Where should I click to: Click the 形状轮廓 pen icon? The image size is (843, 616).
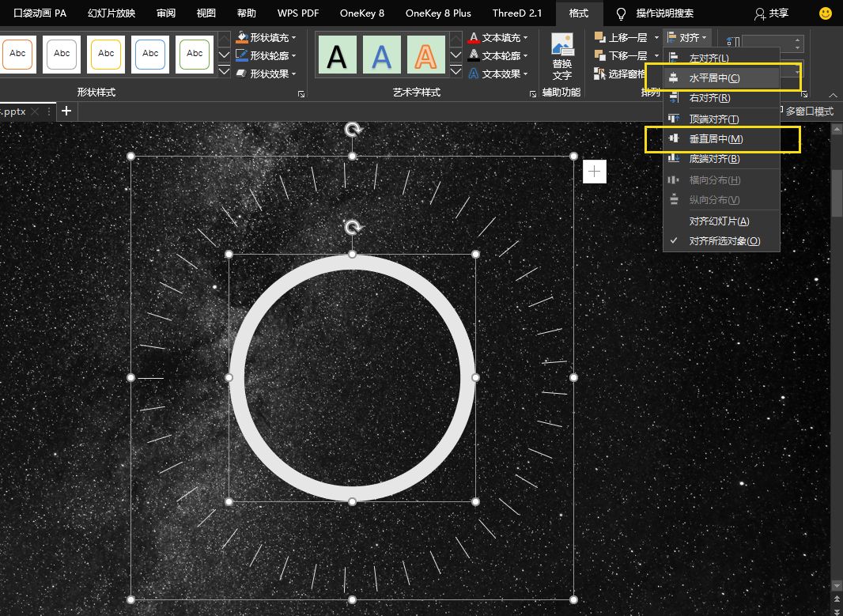click(242, 55)
